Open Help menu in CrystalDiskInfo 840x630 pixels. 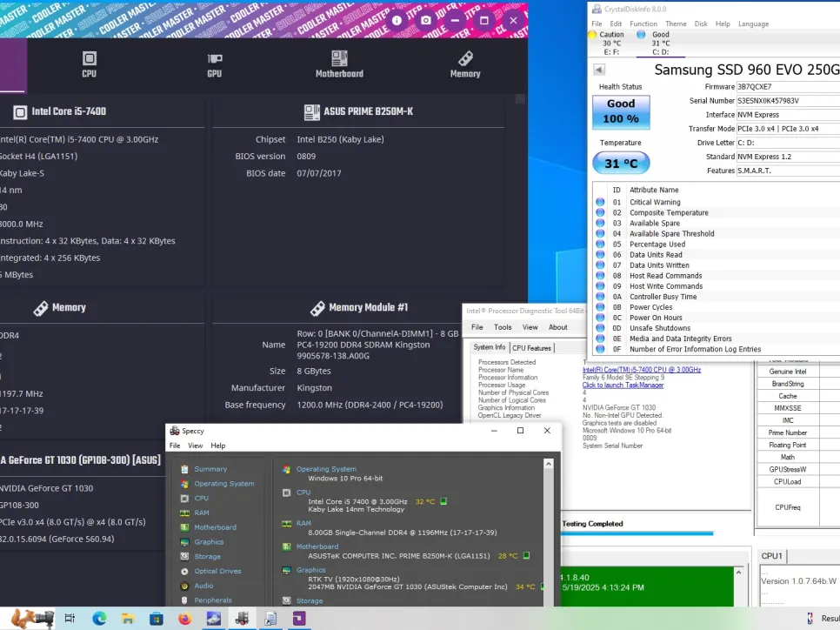(723, 23)
